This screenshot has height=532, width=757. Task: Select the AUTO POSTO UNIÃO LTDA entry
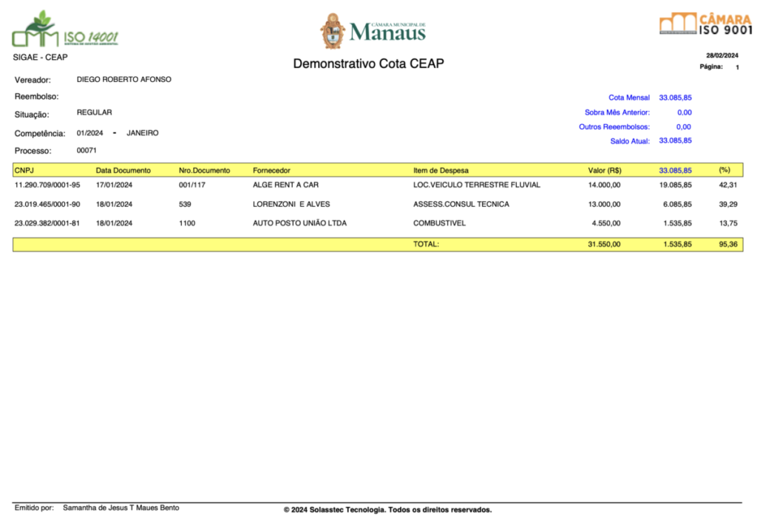pos(299,223)
